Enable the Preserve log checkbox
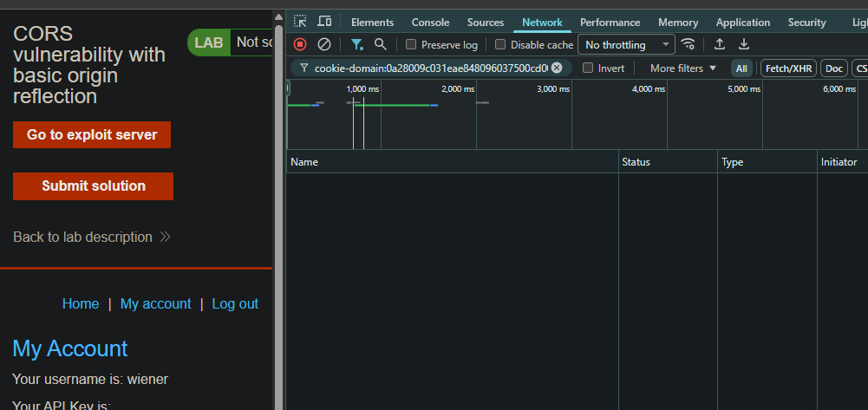Viewport: 868px width, 410px height. (411, 44)
